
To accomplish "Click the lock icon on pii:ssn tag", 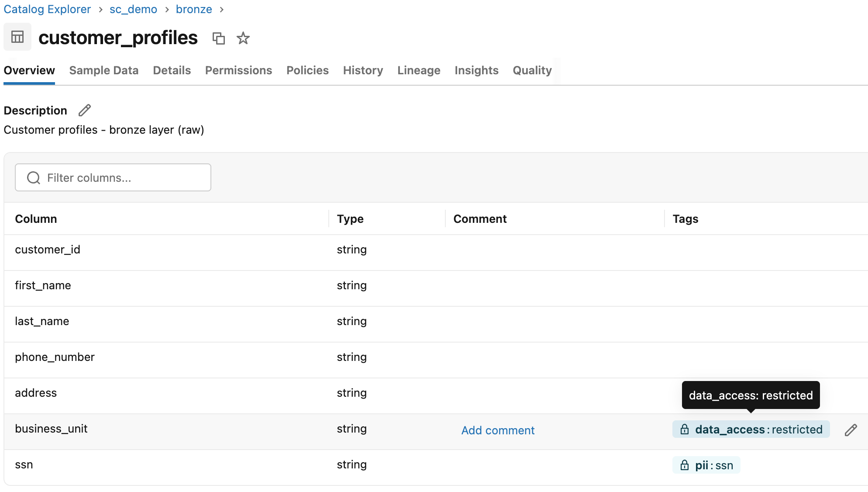I will tap(685, 465).
